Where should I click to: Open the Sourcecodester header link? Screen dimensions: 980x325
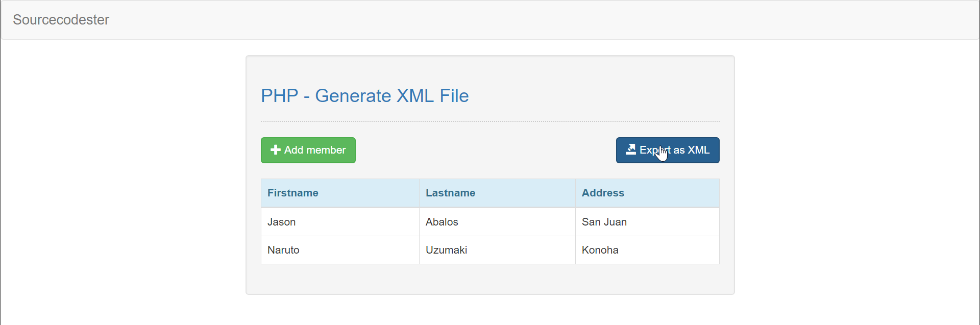click(x=61, y=20)
